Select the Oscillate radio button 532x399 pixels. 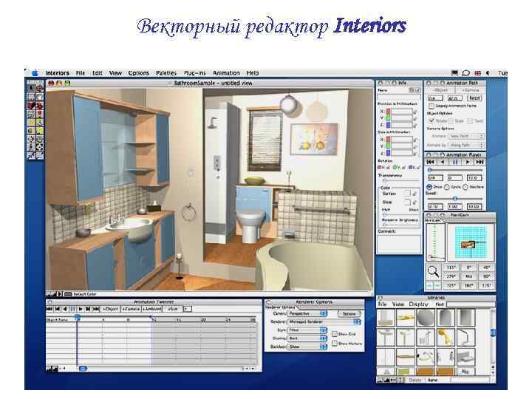tap(465, 187)
